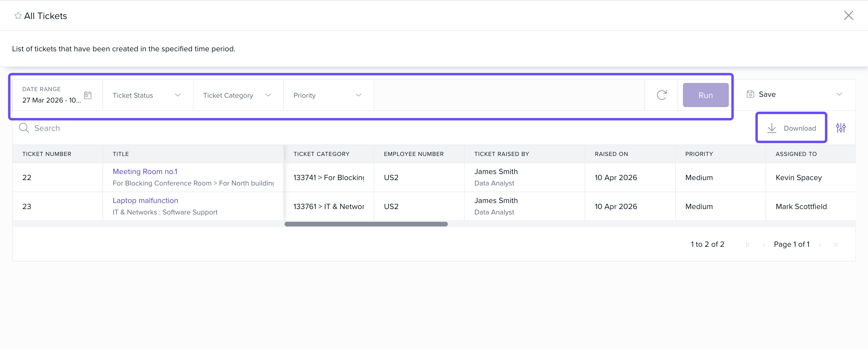The width and height of the screenshot is (868, 349).
Task: Go to next page arrow
Action: click(819, 244)
